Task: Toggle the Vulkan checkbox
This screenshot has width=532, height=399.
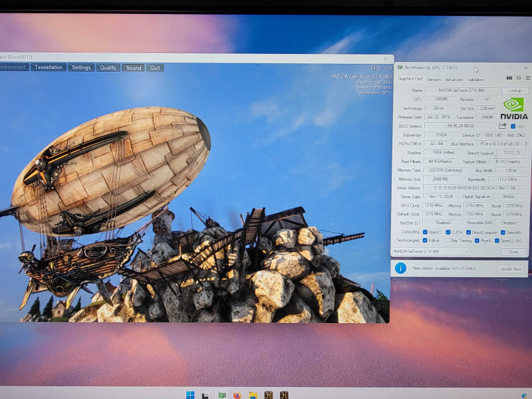Action: coord(425,241)
